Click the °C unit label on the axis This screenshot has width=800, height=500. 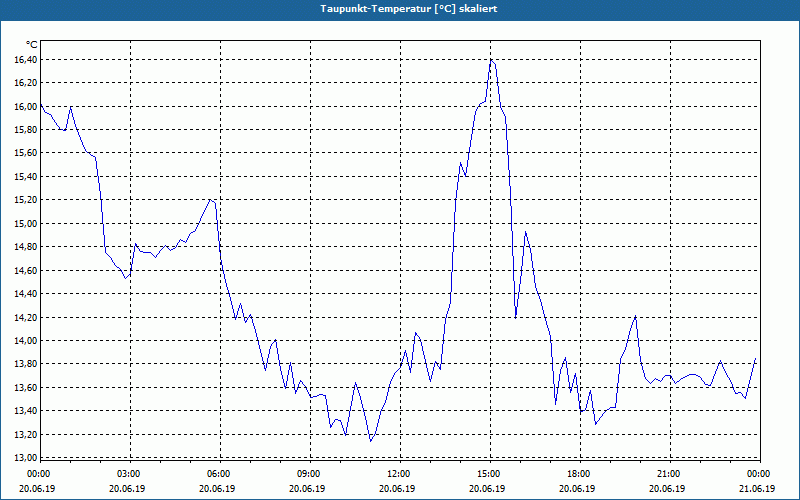click(x=32, y=45)
